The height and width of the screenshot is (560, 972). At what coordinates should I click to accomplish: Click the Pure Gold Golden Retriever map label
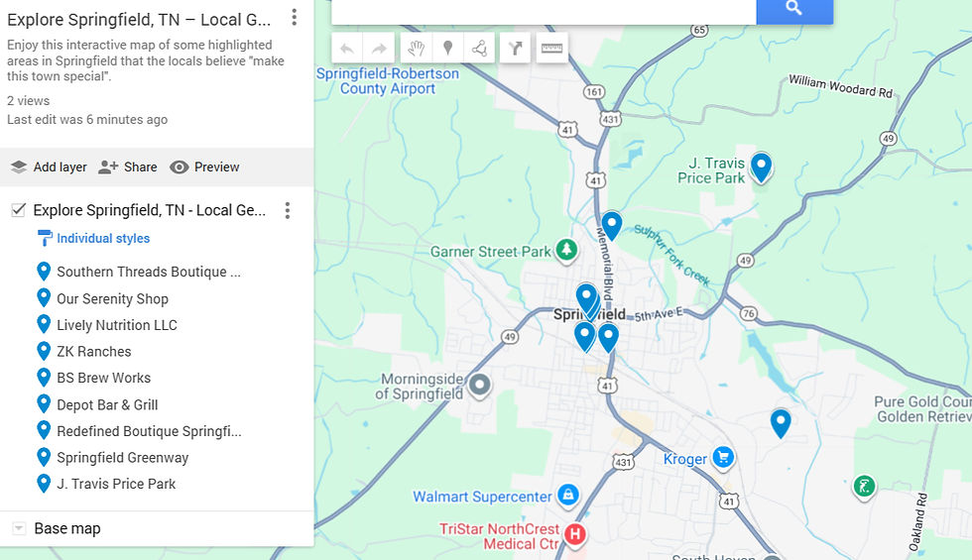coord(923,409)
